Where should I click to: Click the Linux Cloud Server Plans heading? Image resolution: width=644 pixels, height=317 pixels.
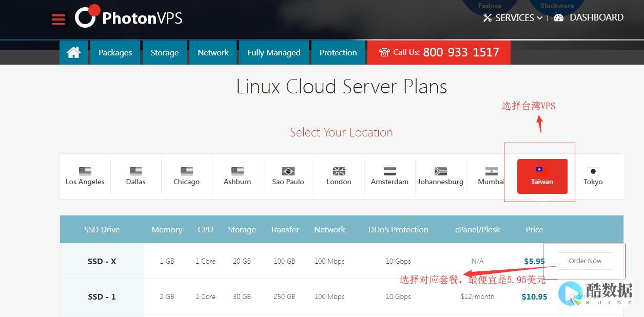coord(341,87)
